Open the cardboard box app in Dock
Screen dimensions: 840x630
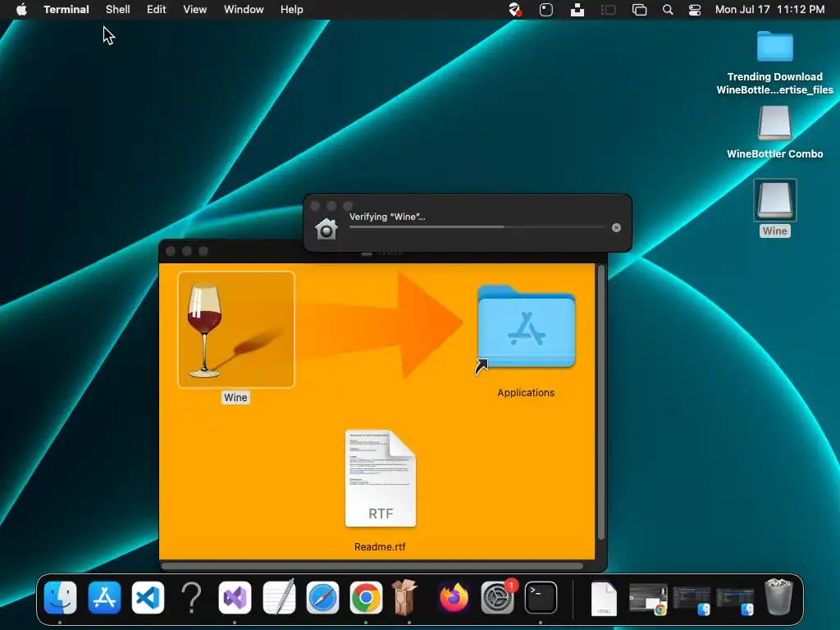pyautogui.click(x=405, y=596)
